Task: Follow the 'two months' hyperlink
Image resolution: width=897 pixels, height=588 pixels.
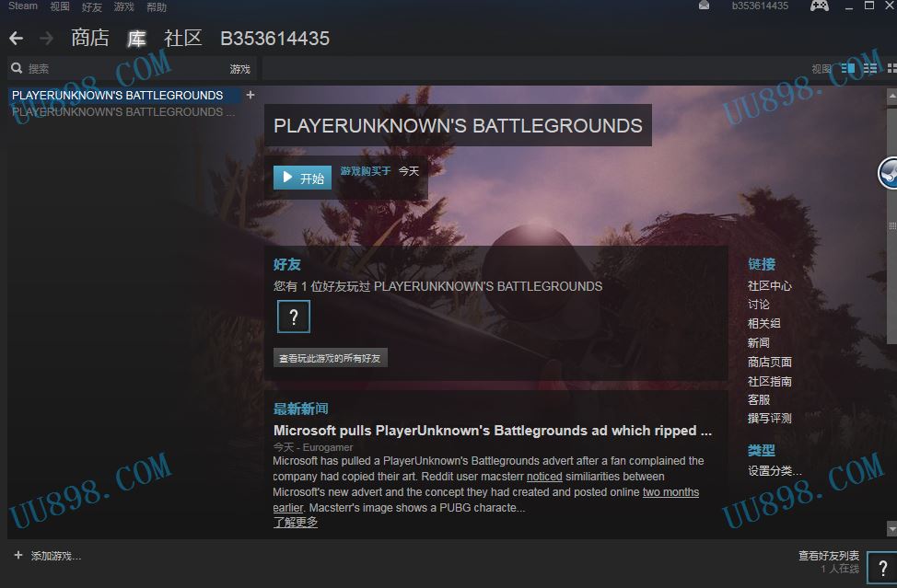Action: pyautogui.click(x=670, y=492)
